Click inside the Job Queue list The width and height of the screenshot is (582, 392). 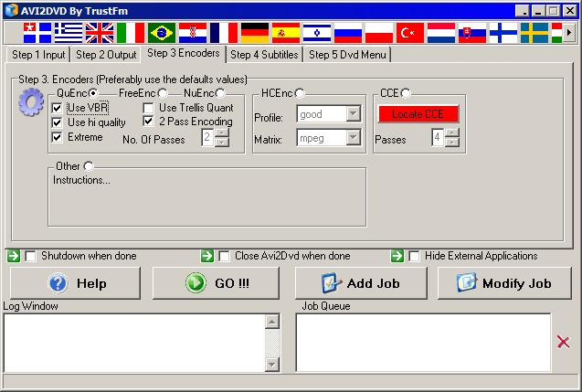[423, 343]
